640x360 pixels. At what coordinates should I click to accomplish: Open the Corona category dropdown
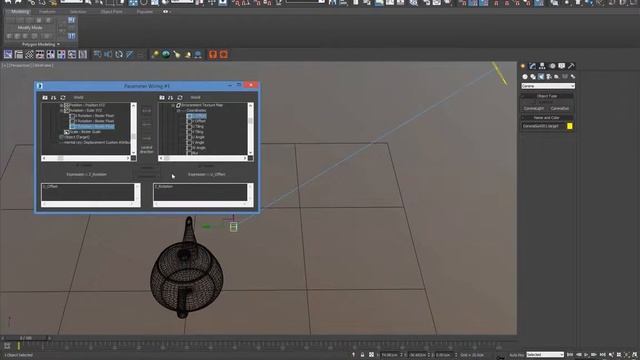pyautogui.click(x=548, y=86)
